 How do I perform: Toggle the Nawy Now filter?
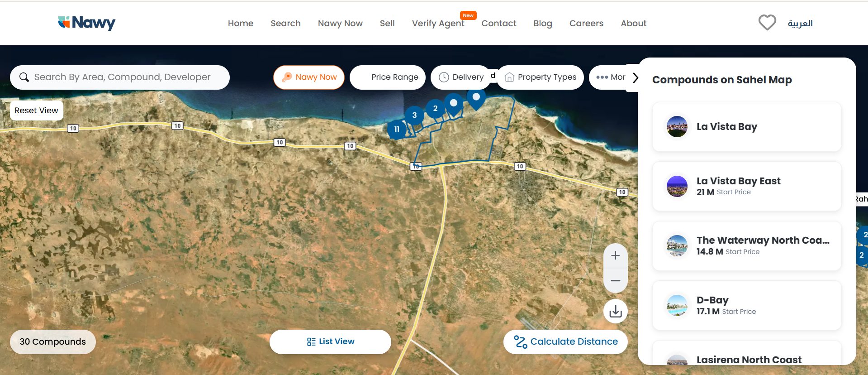(309, 77)
